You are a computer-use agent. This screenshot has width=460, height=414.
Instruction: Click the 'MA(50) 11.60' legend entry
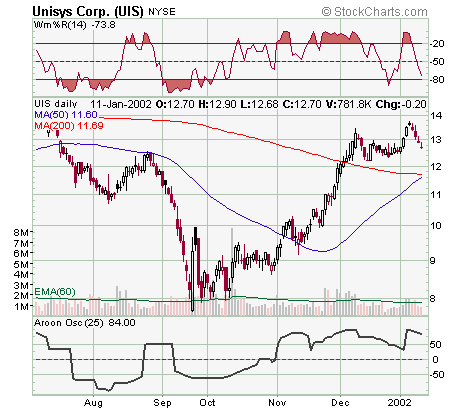66,115
